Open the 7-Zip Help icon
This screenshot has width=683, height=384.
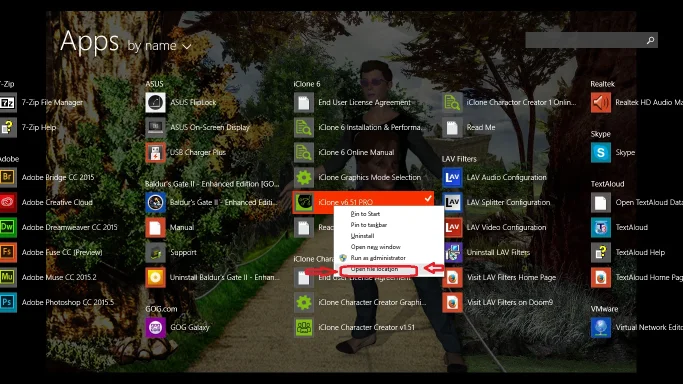[8, 128]
